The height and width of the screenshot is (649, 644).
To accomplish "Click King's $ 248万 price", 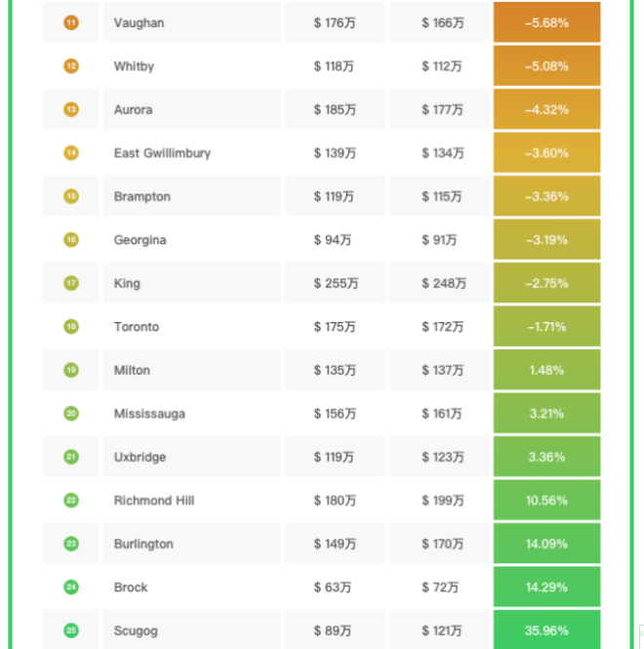I will pyautogui.click(x=444, y=283).
